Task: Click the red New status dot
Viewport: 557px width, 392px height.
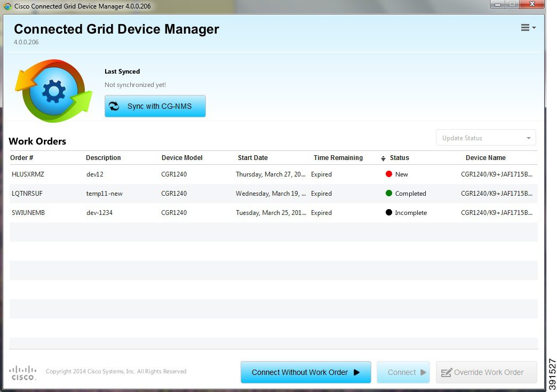Action: tap(388, 174)
